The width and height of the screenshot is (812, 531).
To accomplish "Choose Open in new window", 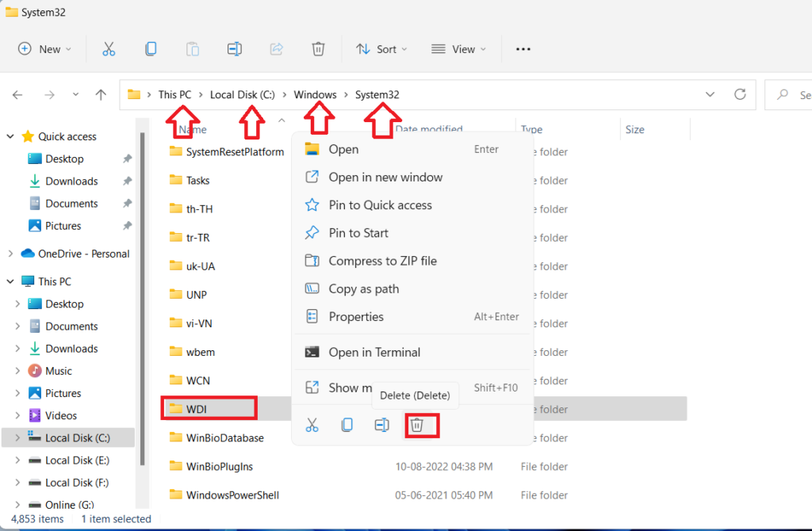I will coord(412,177).
